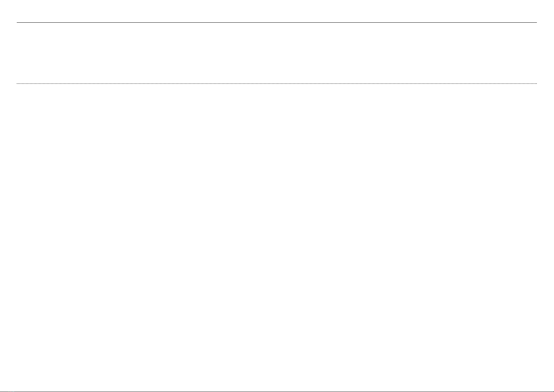Click empty band between solid and dotted lines
The width and height of the screenshot is (554, 392).
click(277, 53)
